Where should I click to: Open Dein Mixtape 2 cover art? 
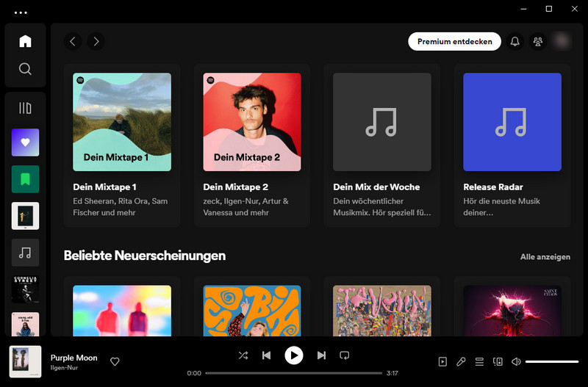(252, 122)
